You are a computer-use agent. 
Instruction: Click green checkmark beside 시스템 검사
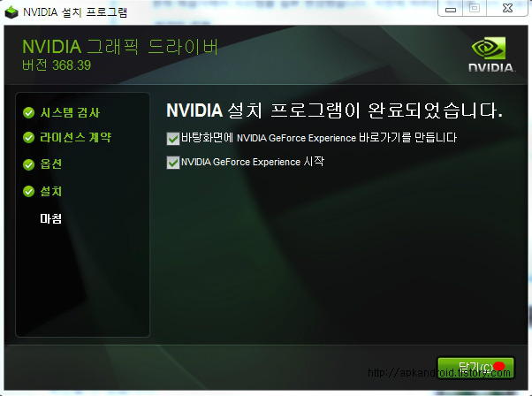(x=28, y=112)
